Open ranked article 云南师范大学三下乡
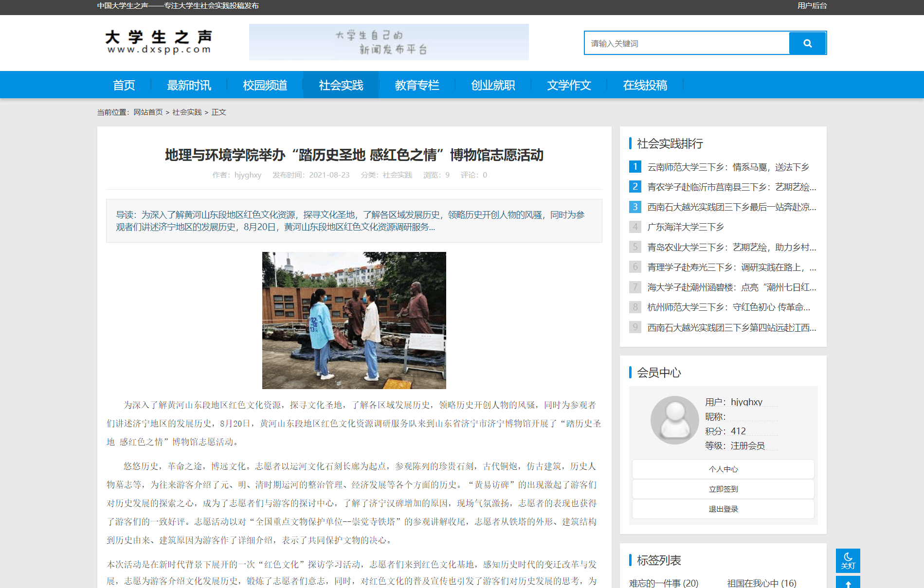 [728, 167]
